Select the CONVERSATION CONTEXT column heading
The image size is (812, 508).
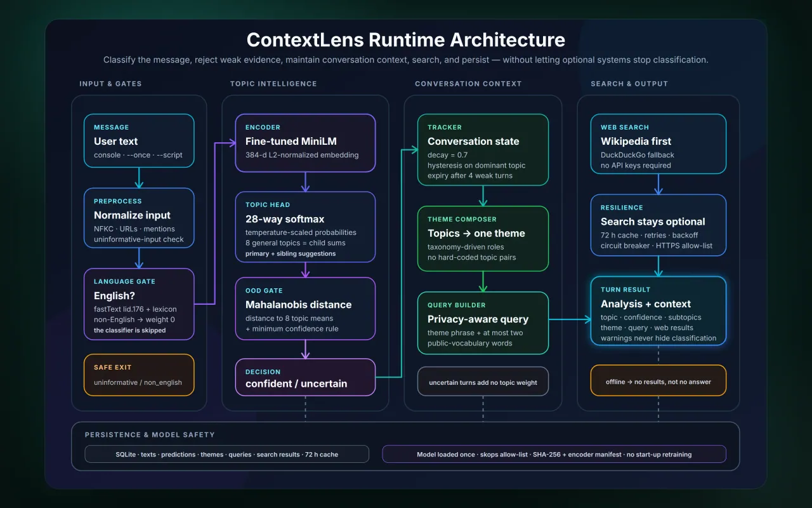468,84
